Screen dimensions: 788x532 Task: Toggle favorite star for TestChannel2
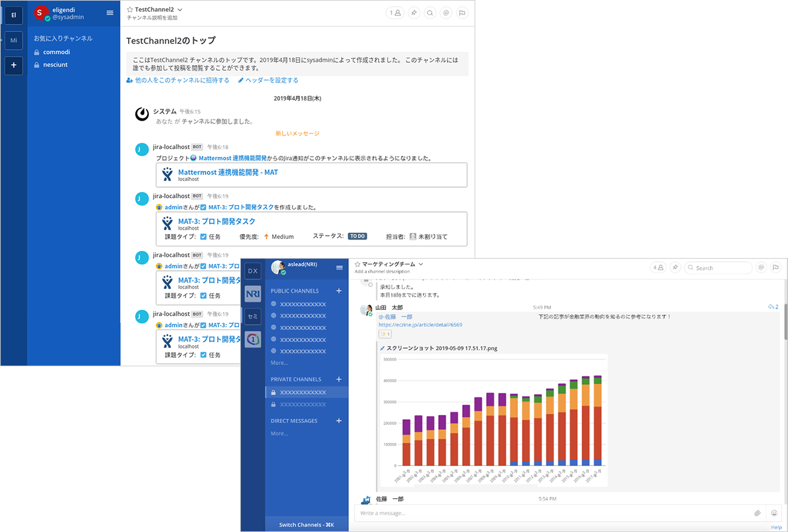point(129,10)
